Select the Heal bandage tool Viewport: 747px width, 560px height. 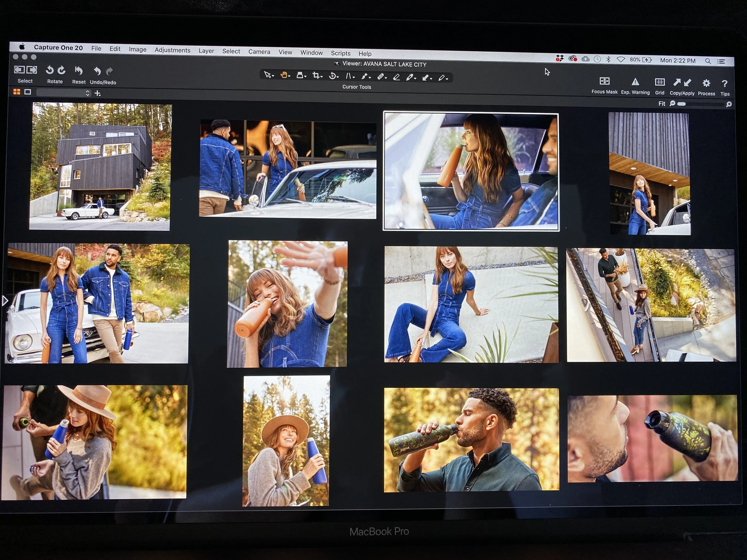[380, 77]
